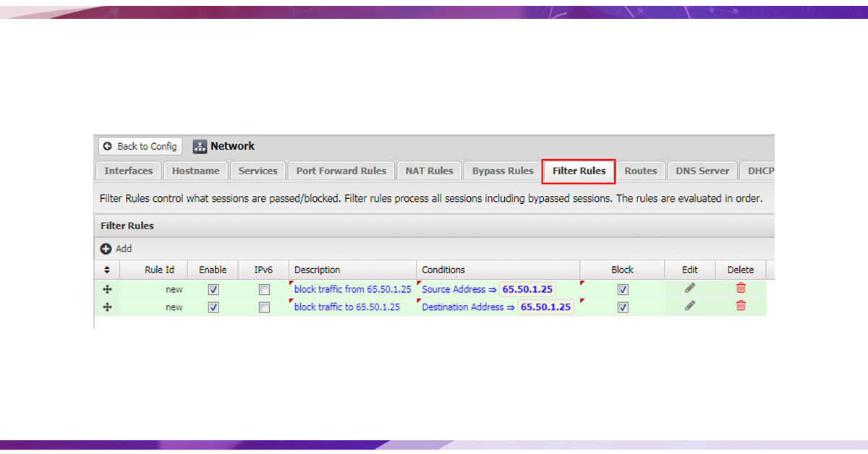Add a new filter rule
Screen dimensions: 868x454
pos(116,248)
